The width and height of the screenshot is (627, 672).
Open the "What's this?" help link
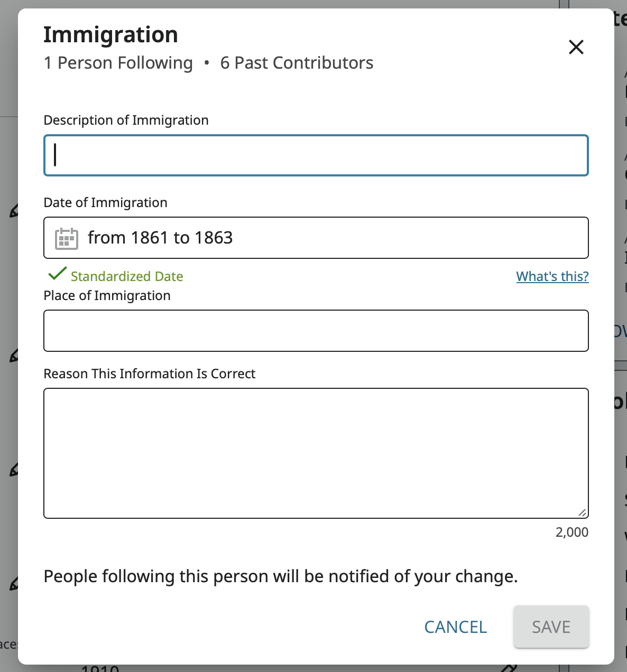point(552,276)
